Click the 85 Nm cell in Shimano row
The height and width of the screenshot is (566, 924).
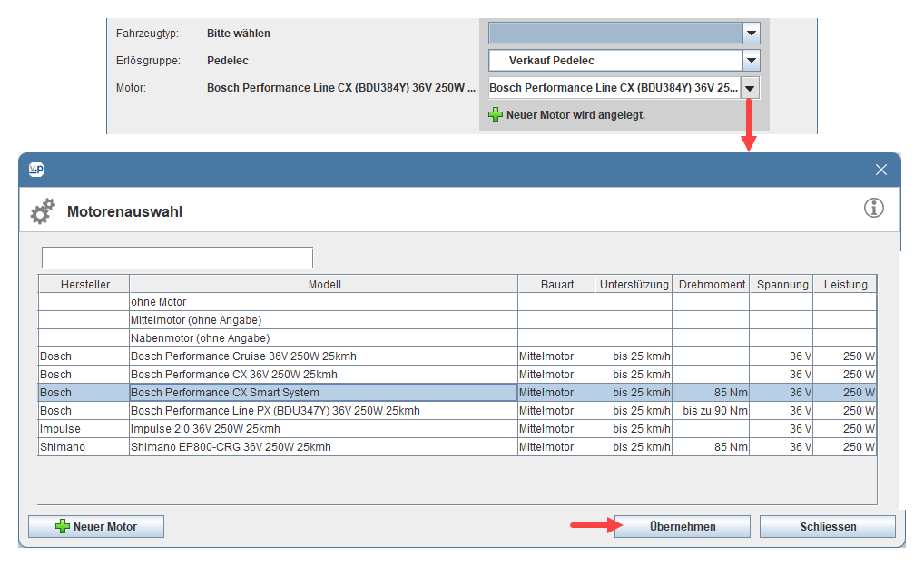point(712,447)
